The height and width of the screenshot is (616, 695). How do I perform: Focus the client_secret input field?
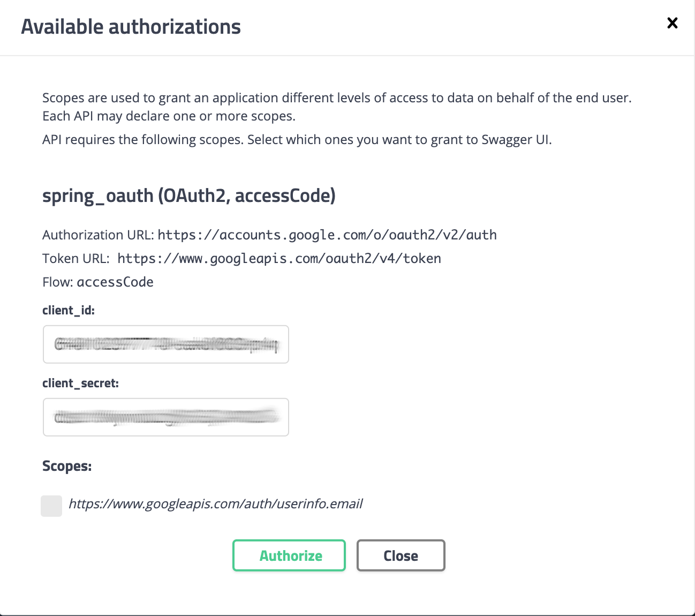166,417
